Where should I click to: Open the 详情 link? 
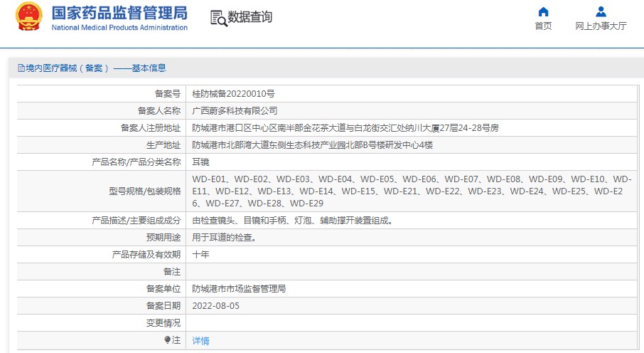click(x=201, y=341)
